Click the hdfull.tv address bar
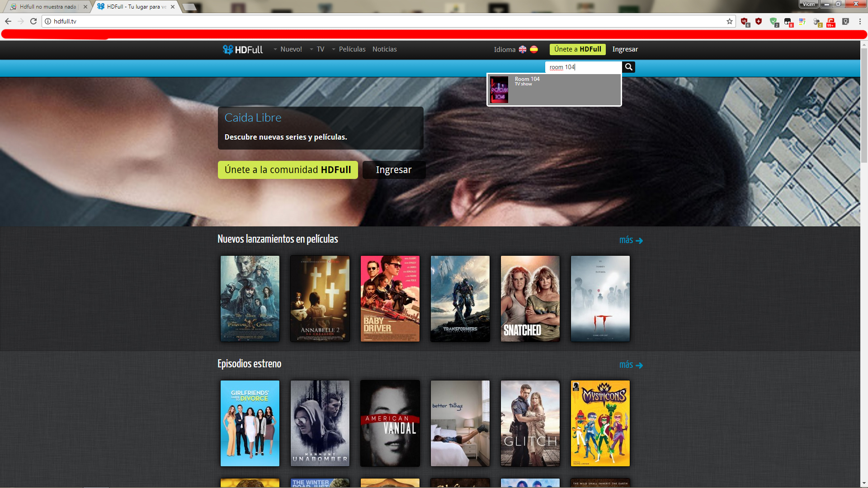The image size is (868, 488). tap(389, 21)
